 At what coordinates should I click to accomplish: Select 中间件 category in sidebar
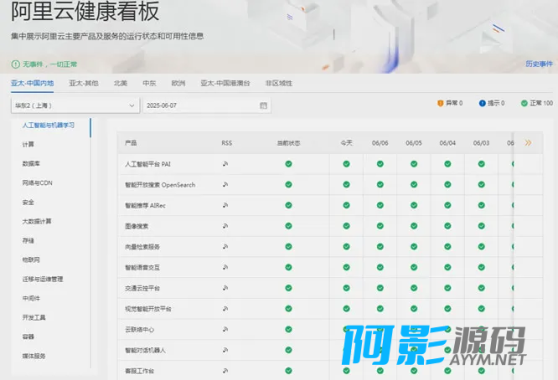[x=31, y=298]
